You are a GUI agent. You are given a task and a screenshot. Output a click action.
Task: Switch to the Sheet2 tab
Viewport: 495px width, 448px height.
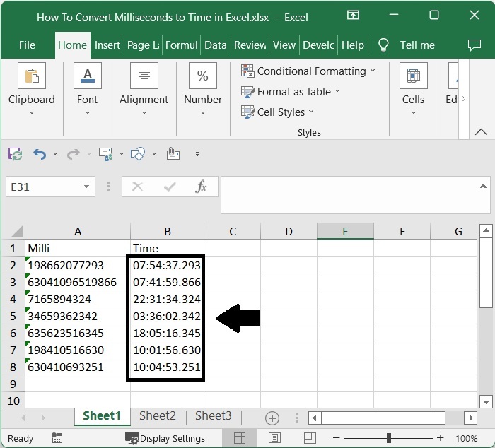[157, 416]
